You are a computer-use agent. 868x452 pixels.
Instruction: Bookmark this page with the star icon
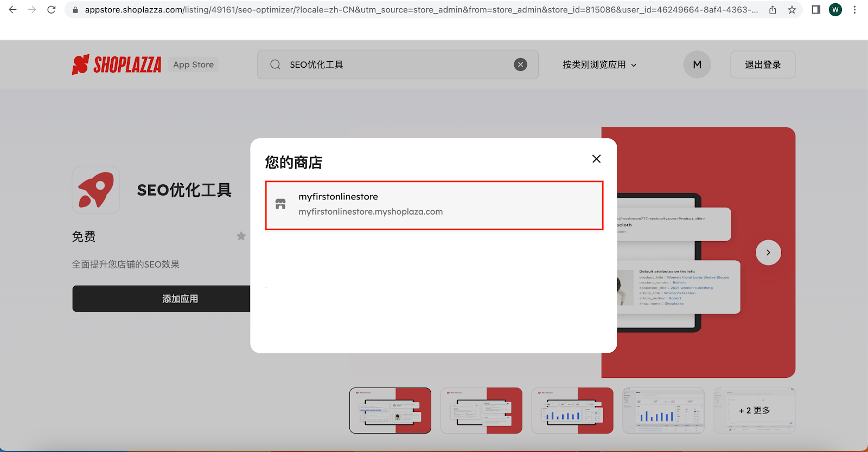coord(792,10)
